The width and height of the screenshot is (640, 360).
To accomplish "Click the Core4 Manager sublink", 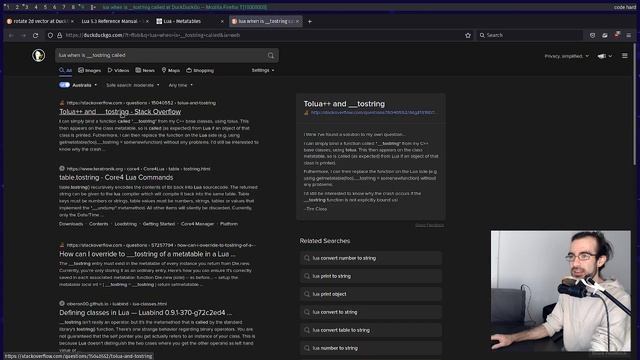I will [197, 224].
